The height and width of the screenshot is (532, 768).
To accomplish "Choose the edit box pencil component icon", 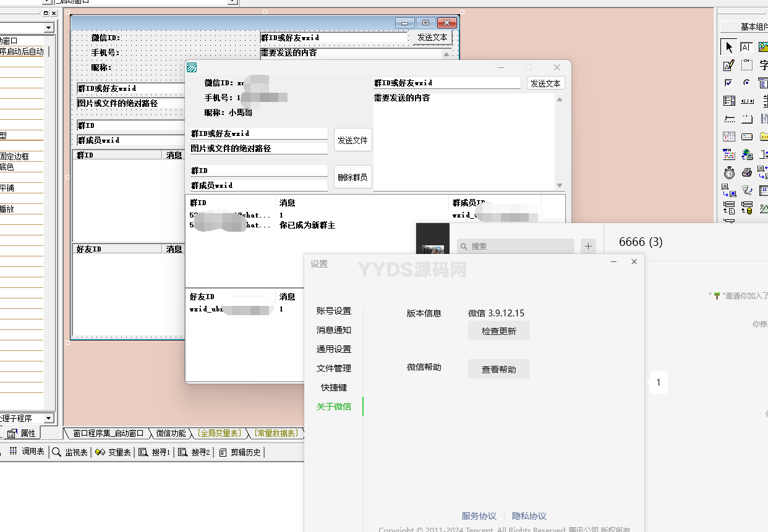I will 728,65.
